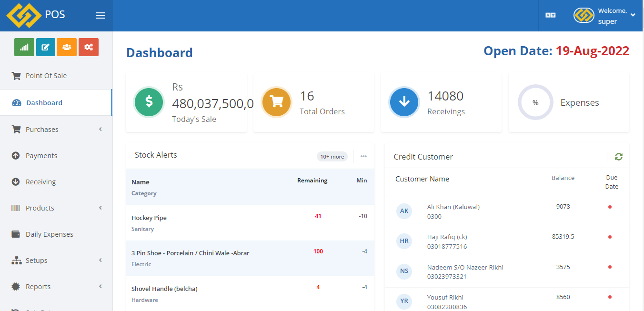Expand the Setups chevron arrow
Image resolution: width=644 pixels, height=311 pixels.
(101, 260)
